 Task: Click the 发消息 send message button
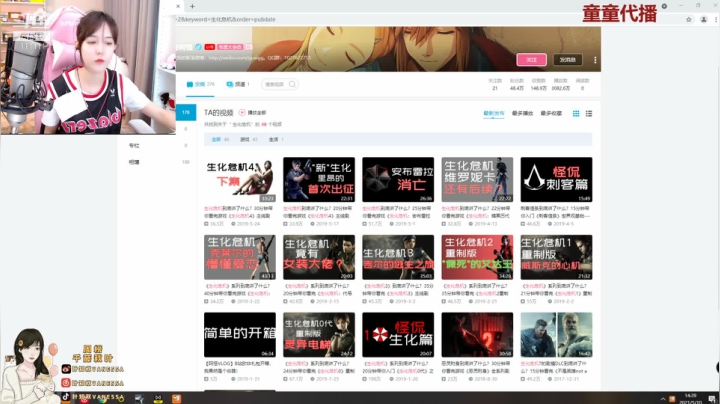click(x=568, y=60)
